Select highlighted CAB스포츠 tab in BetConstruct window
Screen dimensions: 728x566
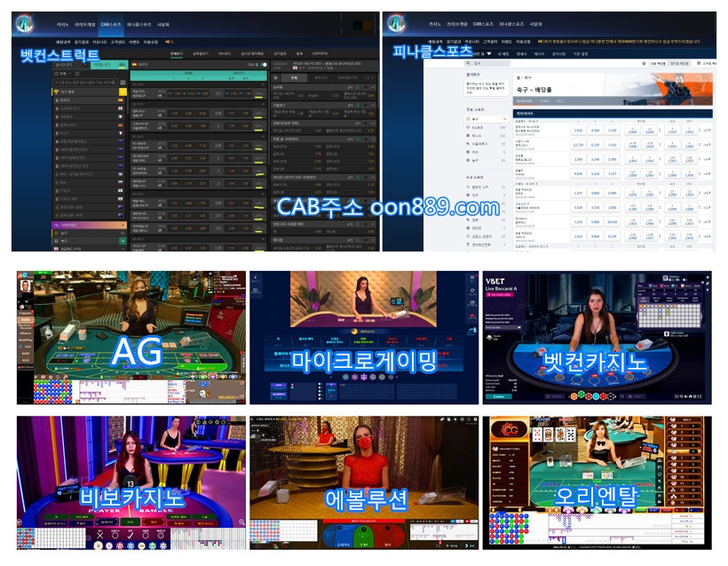pyautogui.click(x=111, y=24)
